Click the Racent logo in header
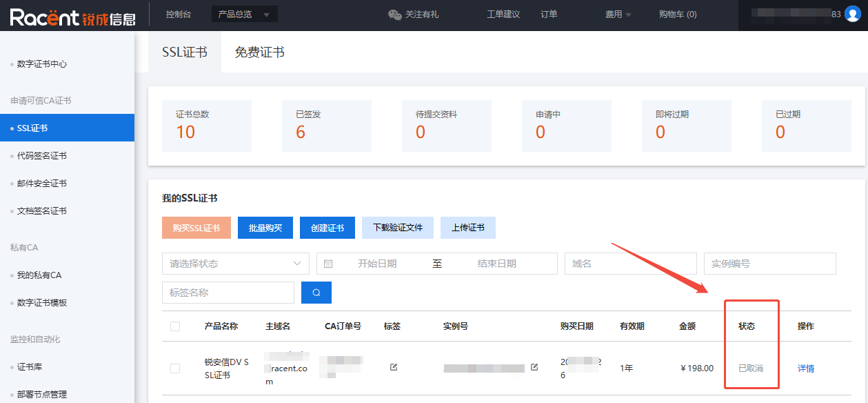868x403 pixels. pyautogui.click(x=72, y=17)
